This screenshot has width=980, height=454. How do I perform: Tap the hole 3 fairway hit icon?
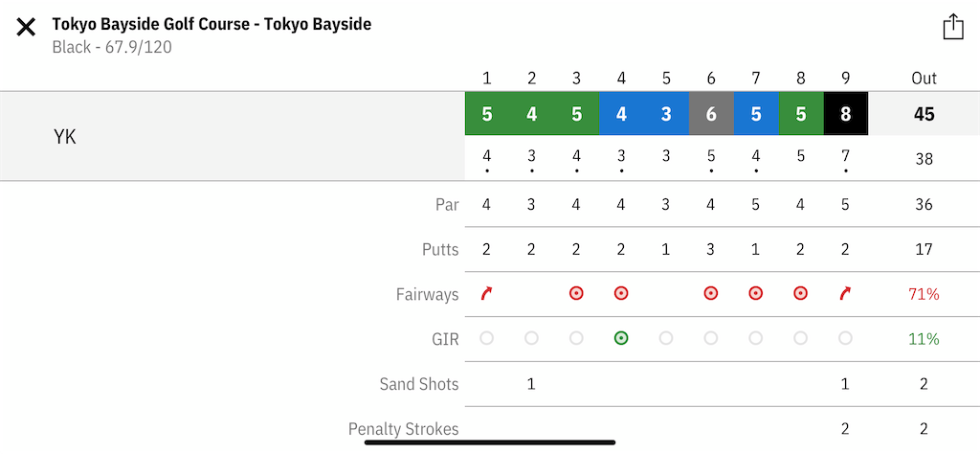pyautogui.click(x=576, y=293)
